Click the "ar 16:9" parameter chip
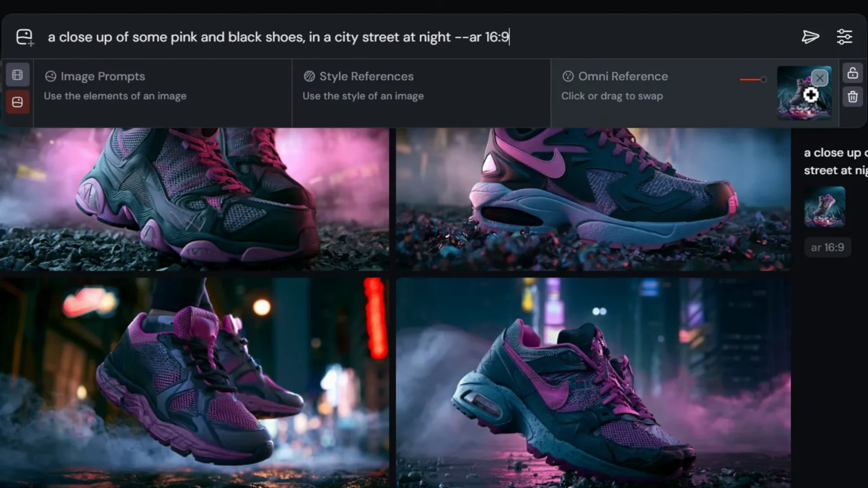This screenshot has width=868, height=488. click(827, 247)
